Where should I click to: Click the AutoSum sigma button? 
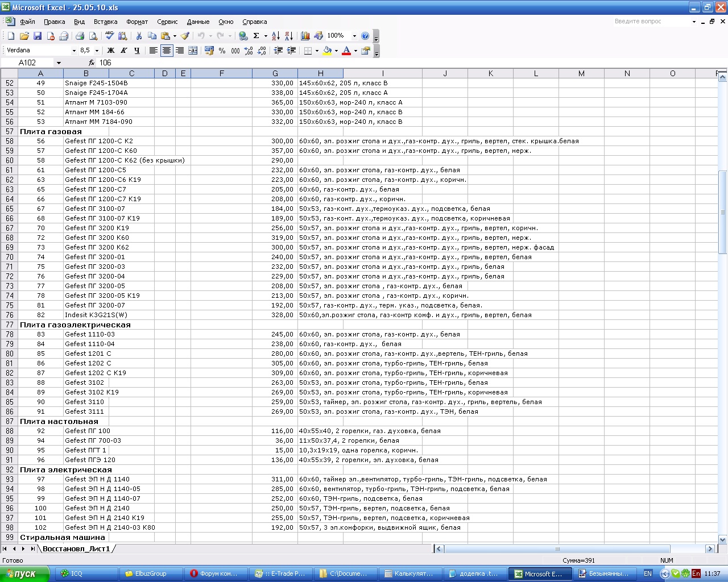(x=257, y=36)
